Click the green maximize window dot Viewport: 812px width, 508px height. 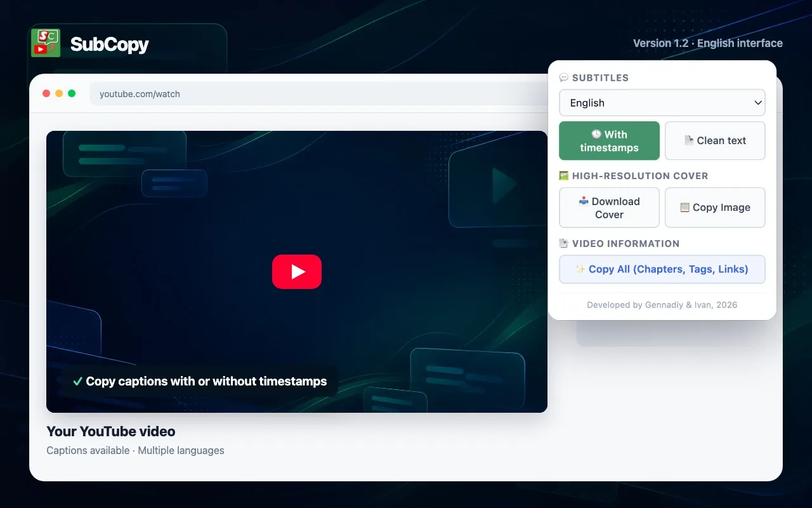click(72, 93)
